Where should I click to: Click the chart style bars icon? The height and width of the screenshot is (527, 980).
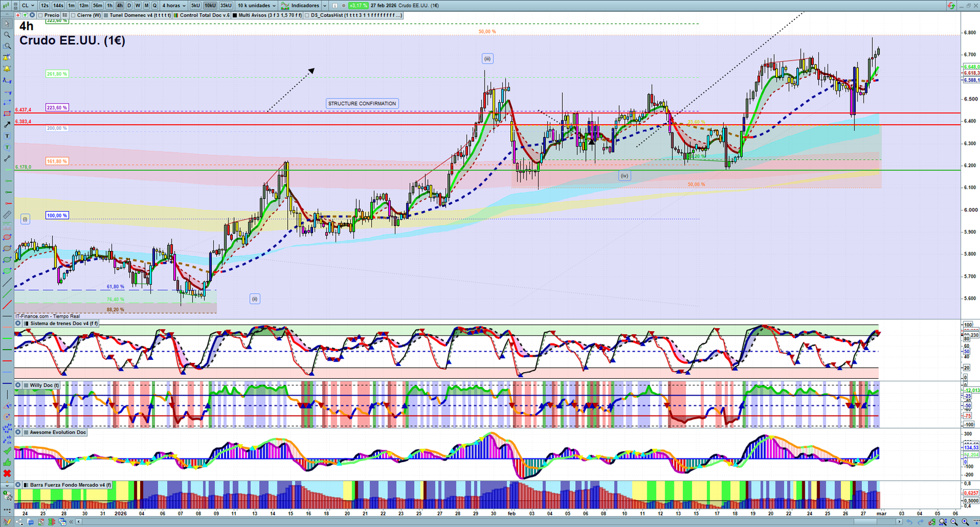[x=7, y=6]
